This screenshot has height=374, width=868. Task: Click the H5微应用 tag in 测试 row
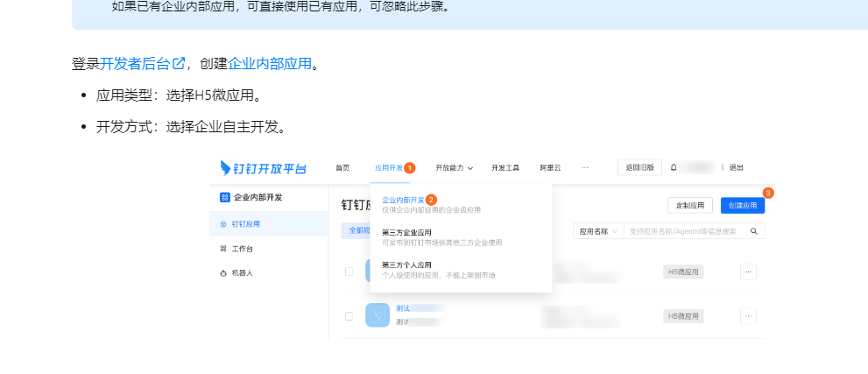coord(684,316)
